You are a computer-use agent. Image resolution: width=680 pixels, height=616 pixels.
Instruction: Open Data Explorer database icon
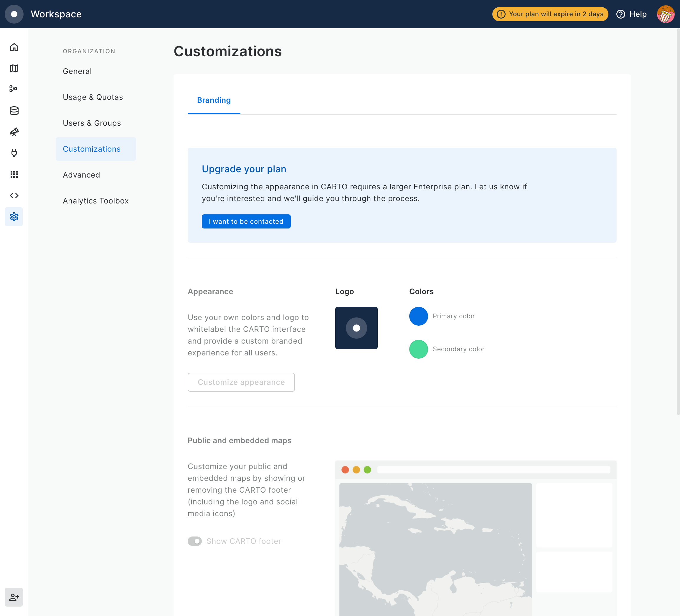coord(14,111)
